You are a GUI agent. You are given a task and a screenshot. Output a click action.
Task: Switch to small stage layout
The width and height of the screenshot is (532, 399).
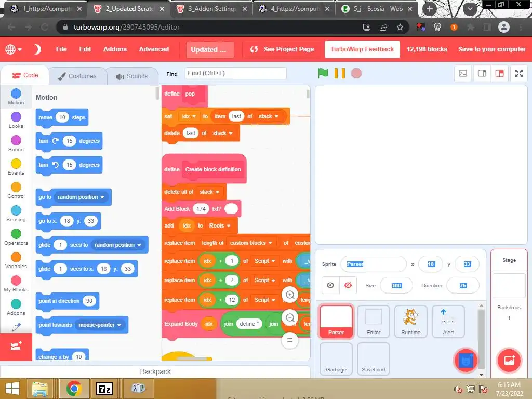point(482,73)
